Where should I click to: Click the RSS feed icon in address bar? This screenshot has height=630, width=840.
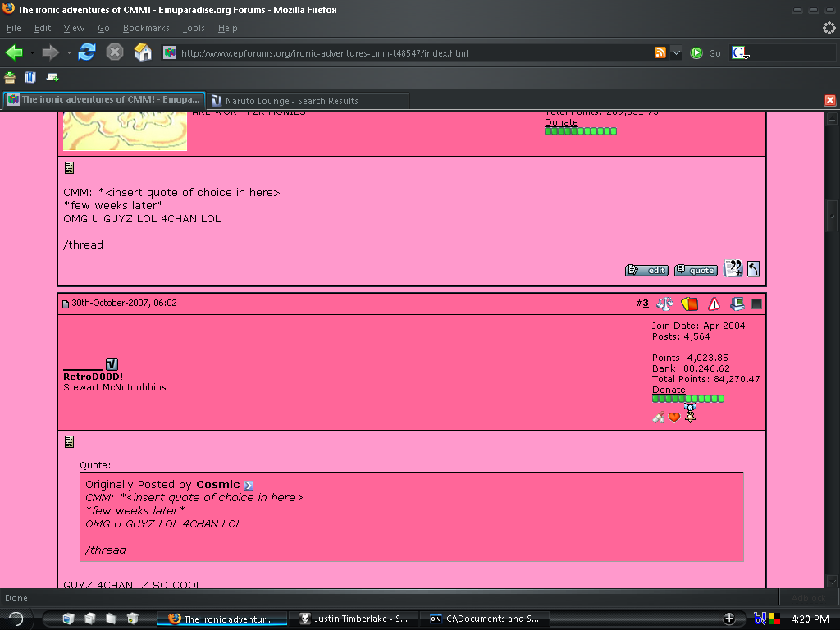point(660,52)
